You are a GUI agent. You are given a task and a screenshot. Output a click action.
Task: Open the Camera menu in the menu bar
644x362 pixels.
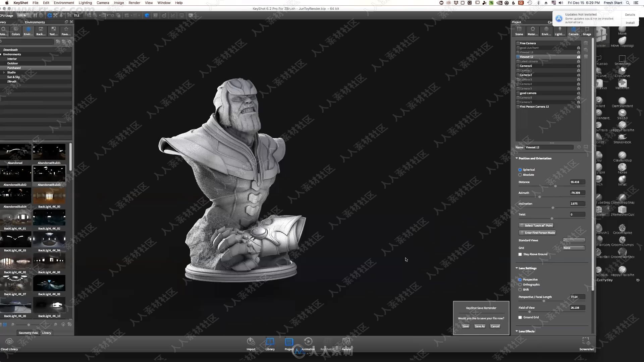click(x=103, y=3)
